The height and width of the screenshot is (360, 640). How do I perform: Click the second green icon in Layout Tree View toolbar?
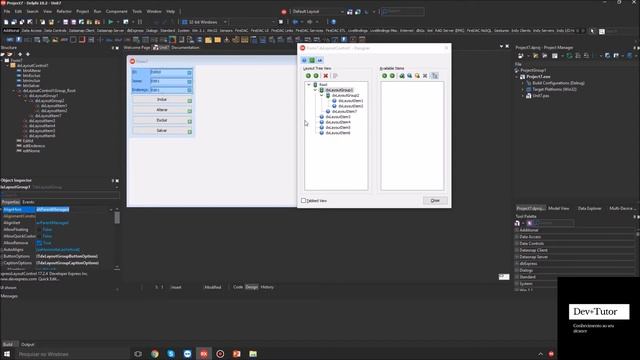click(x=316, y=76)
